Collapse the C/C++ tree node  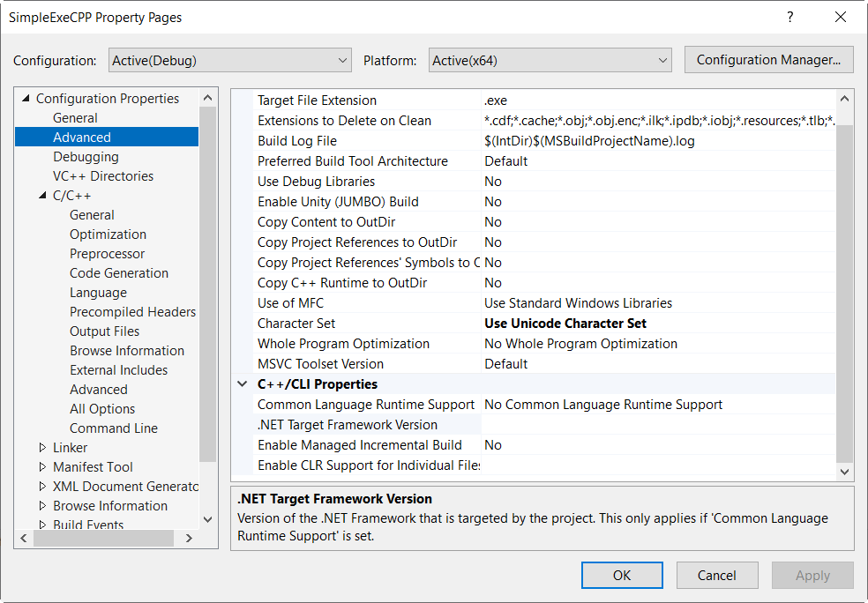pyautogui.click(x=42, y=196)
